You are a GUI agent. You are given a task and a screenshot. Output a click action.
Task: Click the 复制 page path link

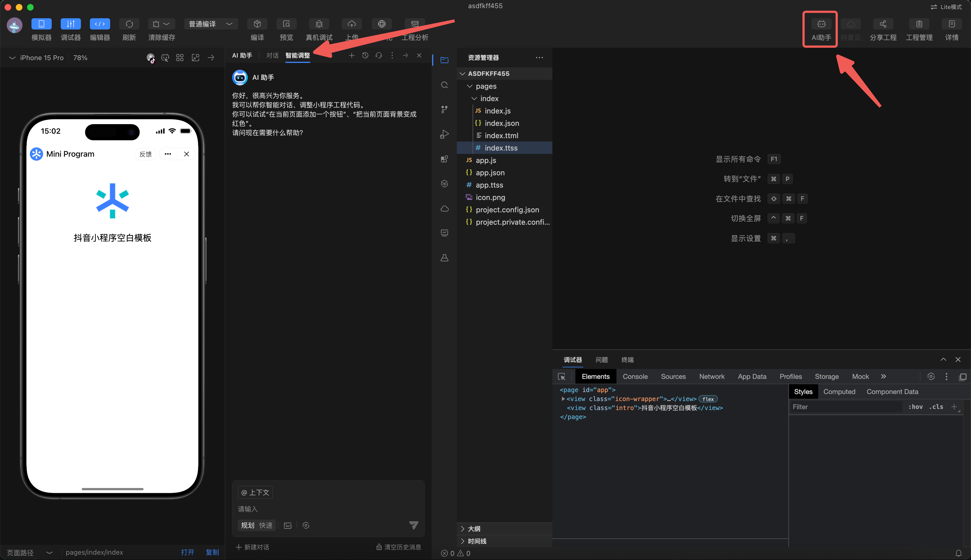coord(212,552)
